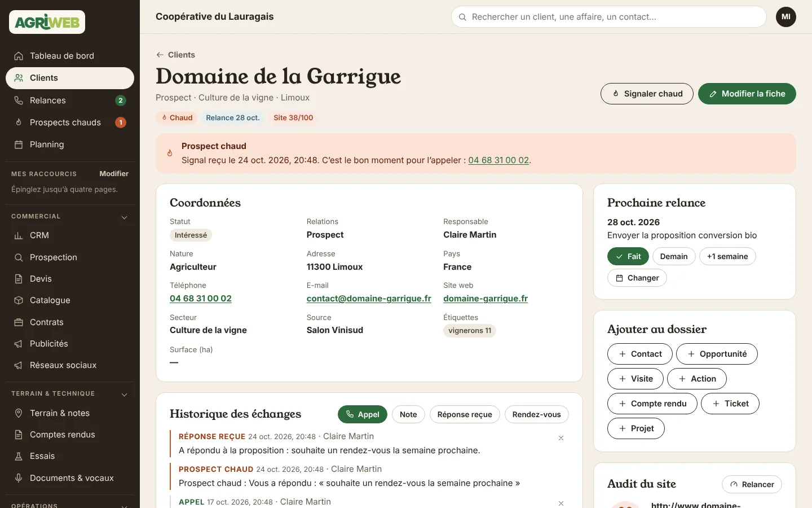Click the Réseaux sociaux megaphone icon
Screen dimensions: 812x508
click(19, 365)
